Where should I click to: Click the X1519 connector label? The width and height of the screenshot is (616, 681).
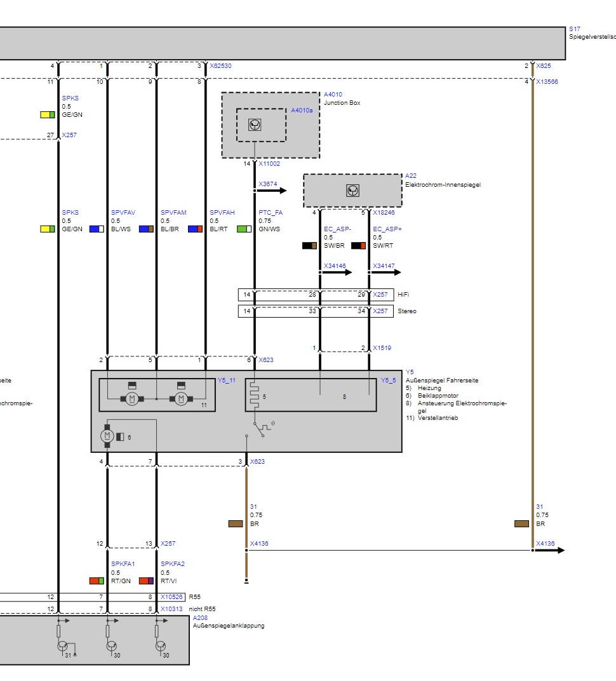coord(382,348)
